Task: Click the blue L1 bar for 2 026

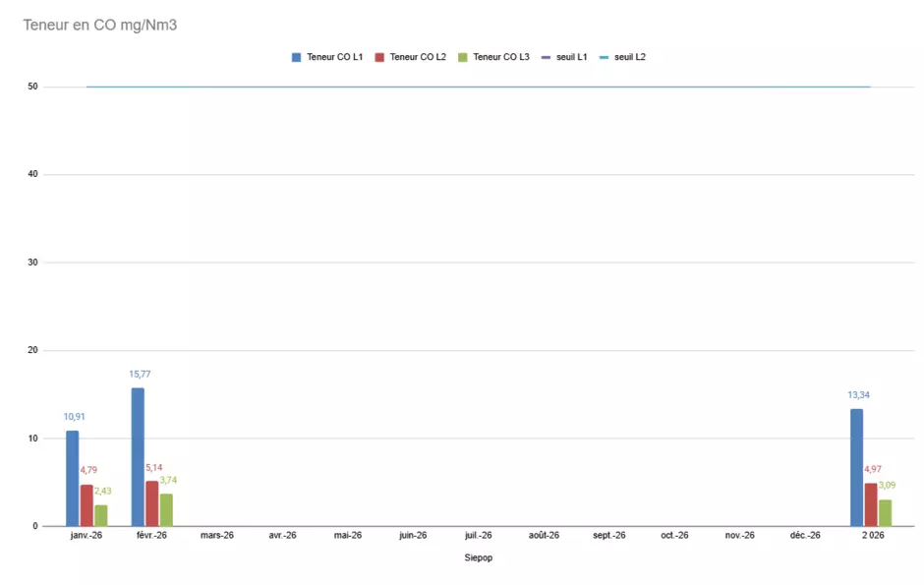Action: pyautogui.click(x=856, y=467)
